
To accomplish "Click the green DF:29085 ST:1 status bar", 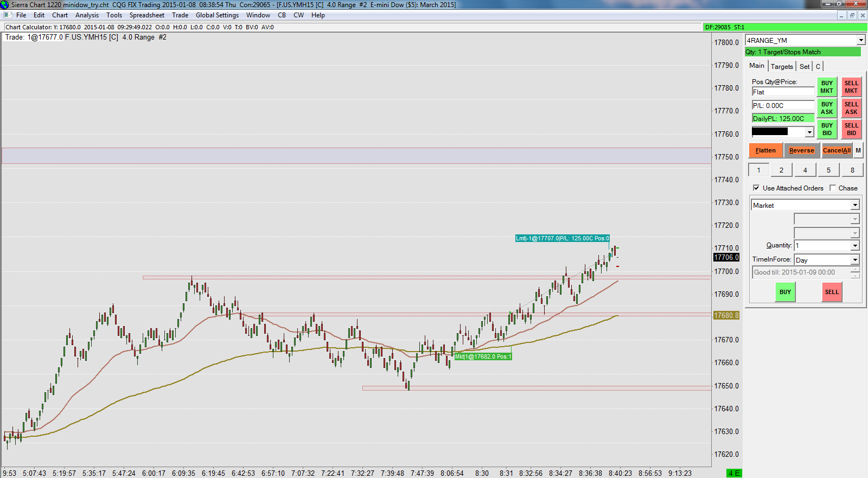I will coord(784,27).
